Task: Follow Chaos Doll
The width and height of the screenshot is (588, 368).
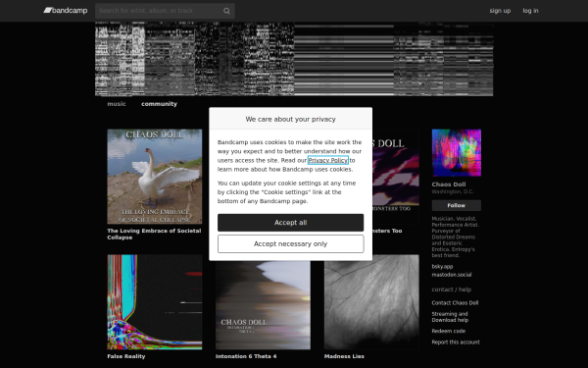Action: [457, 205]
